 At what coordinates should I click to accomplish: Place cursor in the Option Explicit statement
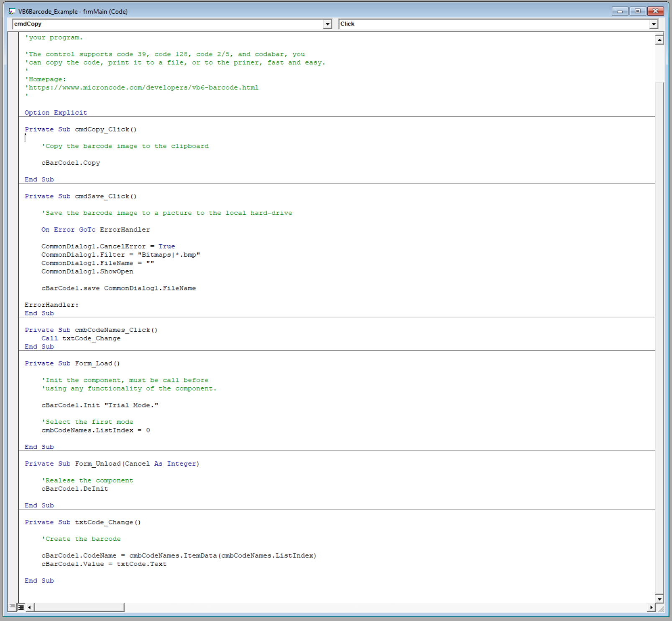(x=56, y=112)
